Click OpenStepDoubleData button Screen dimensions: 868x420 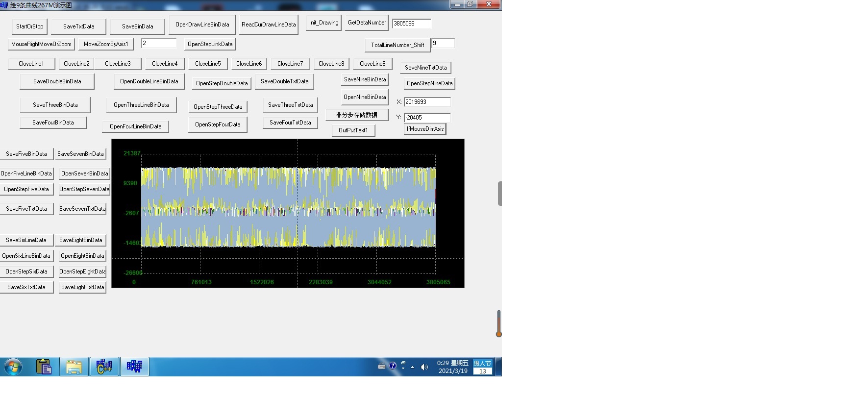222,83
